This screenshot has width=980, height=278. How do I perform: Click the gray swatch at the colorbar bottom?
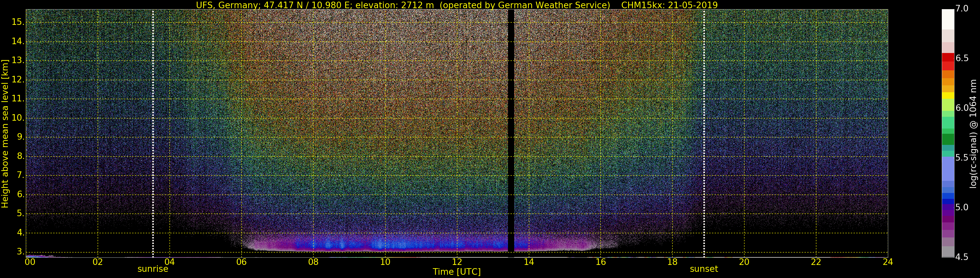click(948, 252)
